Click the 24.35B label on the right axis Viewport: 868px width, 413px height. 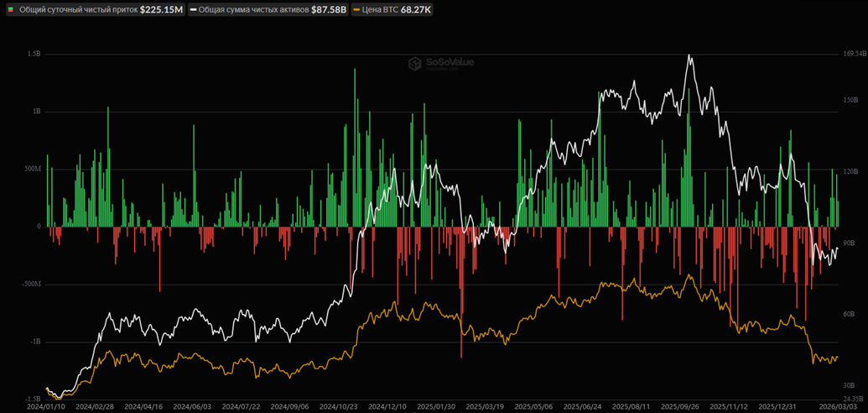click(854, 399)
